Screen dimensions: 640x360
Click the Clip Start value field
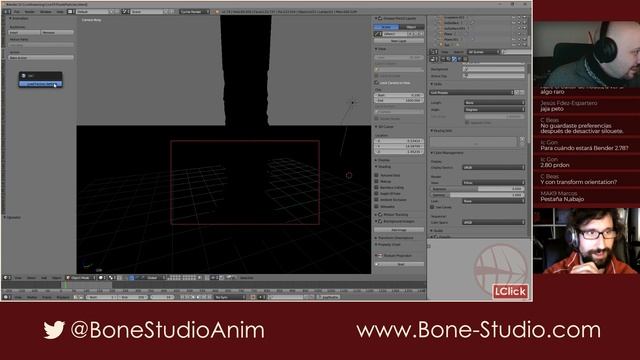(x=399, y=95)
